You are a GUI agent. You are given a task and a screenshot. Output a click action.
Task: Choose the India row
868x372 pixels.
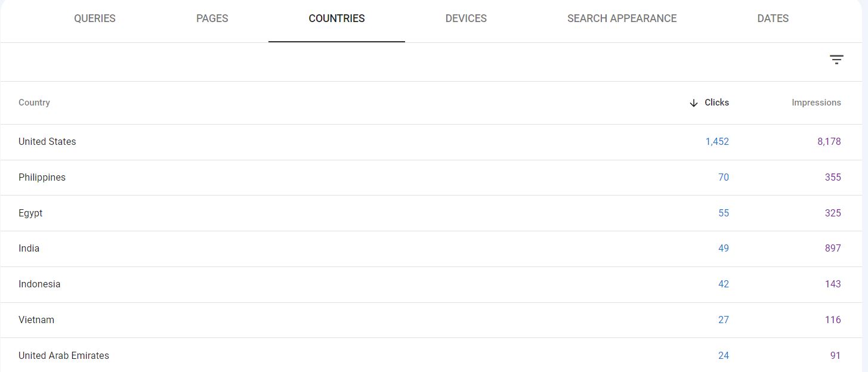pyautogui.click(x=434, y=249)
